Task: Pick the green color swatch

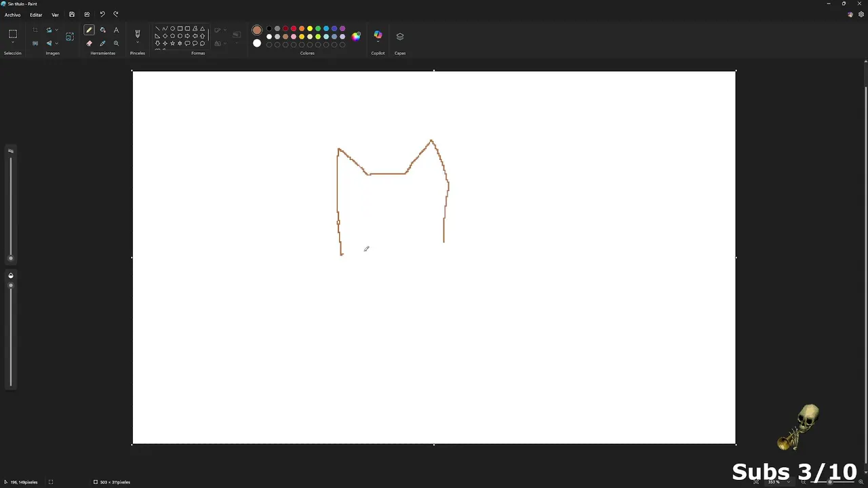Action: (x=318, y=28)
